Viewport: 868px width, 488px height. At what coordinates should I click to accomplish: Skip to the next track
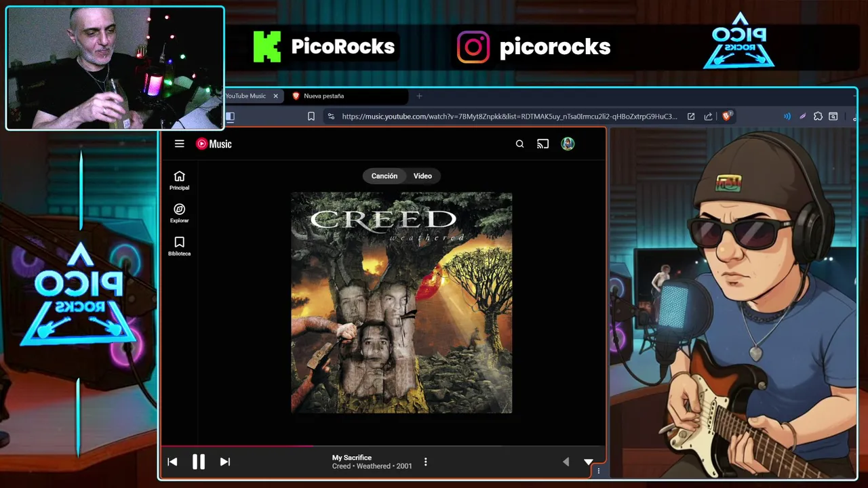pyautogui.click(x=225, y=462)
